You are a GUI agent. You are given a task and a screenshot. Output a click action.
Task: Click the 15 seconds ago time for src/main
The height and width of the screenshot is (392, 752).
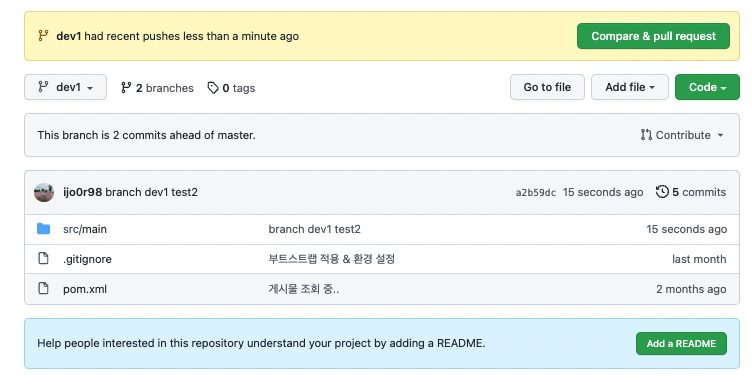(686, 229)
